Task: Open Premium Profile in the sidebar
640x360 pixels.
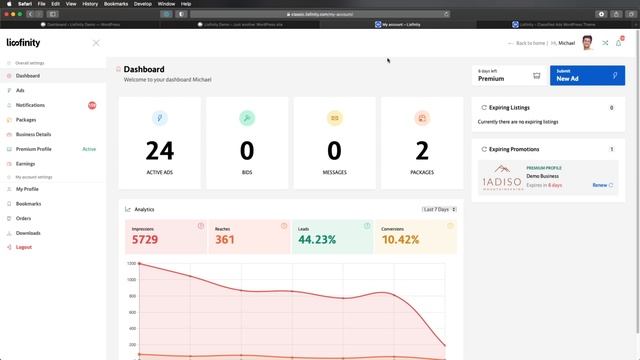Action: pos(53,149)
